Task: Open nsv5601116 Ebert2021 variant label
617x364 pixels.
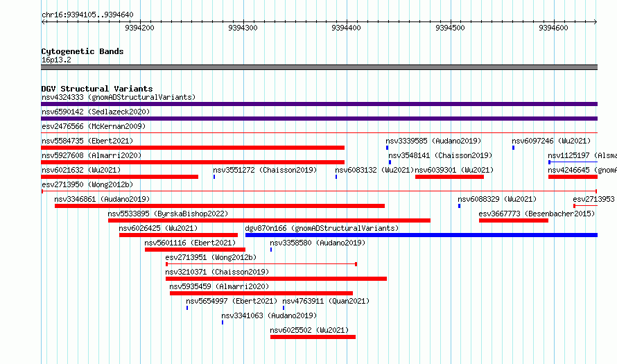Action: coord(190,243)
